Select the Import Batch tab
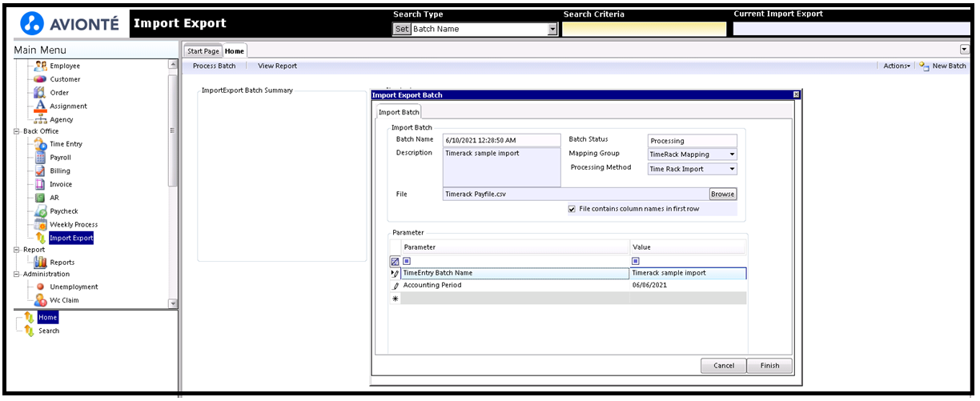 pos(399,112)
